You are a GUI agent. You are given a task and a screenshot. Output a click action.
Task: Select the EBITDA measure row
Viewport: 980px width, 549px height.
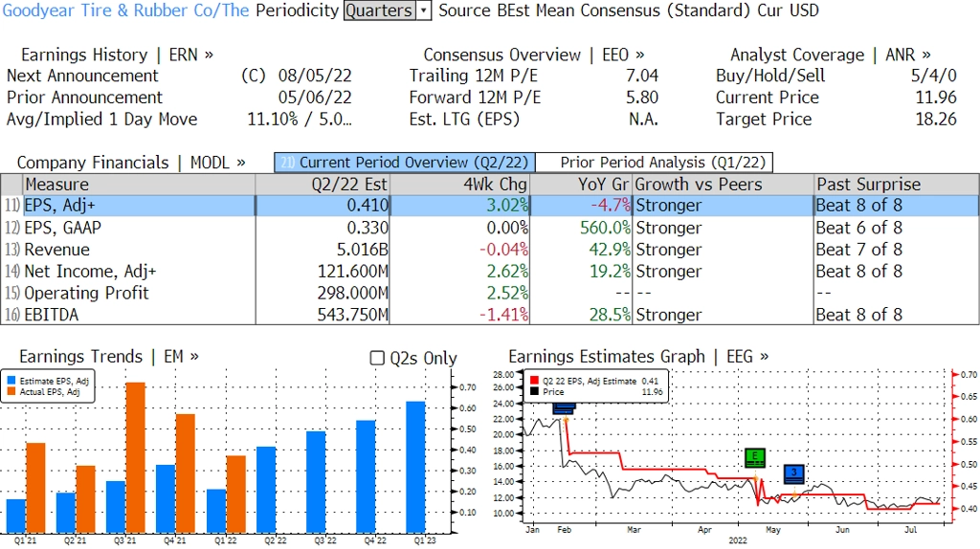(x=490, y=315)
